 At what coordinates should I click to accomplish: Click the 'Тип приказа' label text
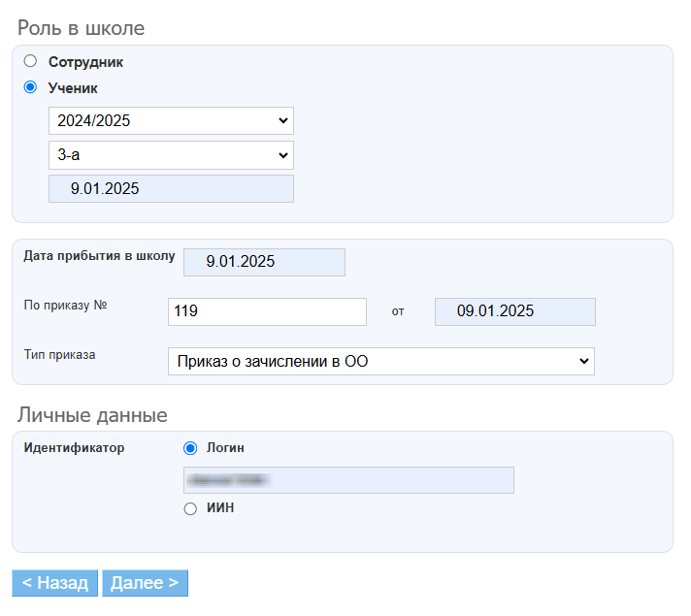click(60, 355)
